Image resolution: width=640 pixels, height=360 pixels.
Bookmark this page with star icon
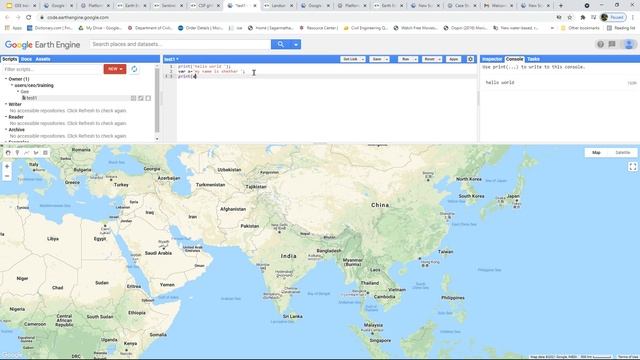[570, 18]
